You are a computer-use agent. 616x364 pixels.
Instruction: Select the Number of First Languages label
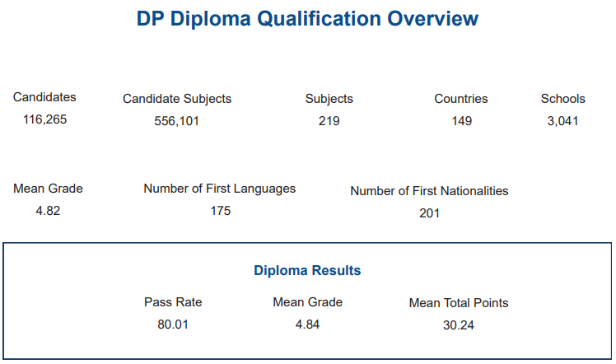pyautogui.click(x=220, y=189)
